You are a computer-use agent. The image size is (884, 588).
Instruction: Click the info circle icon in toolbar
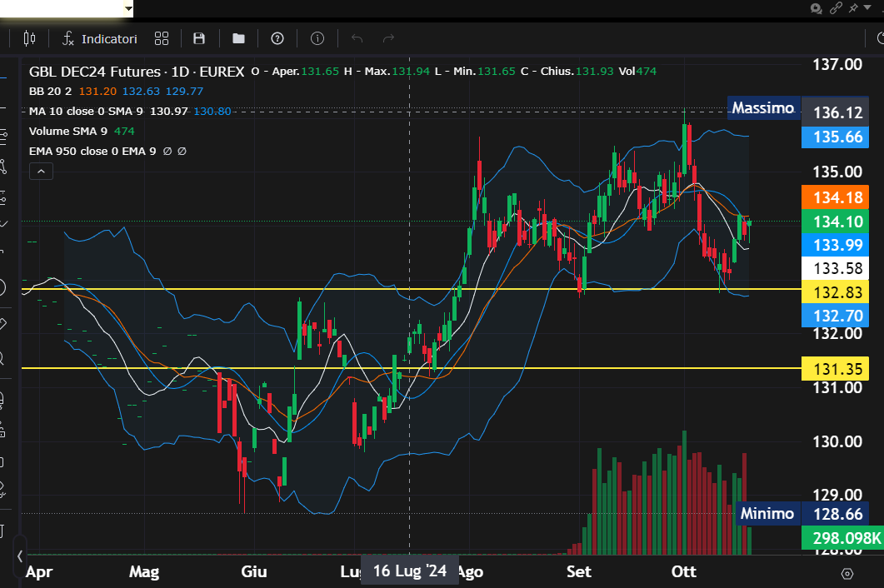317,38
